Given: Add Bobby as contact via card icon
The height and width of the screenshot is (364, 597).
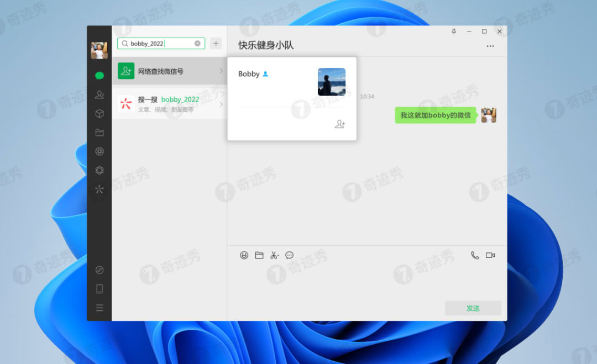Looking at the screenshot, I should 339,124.
